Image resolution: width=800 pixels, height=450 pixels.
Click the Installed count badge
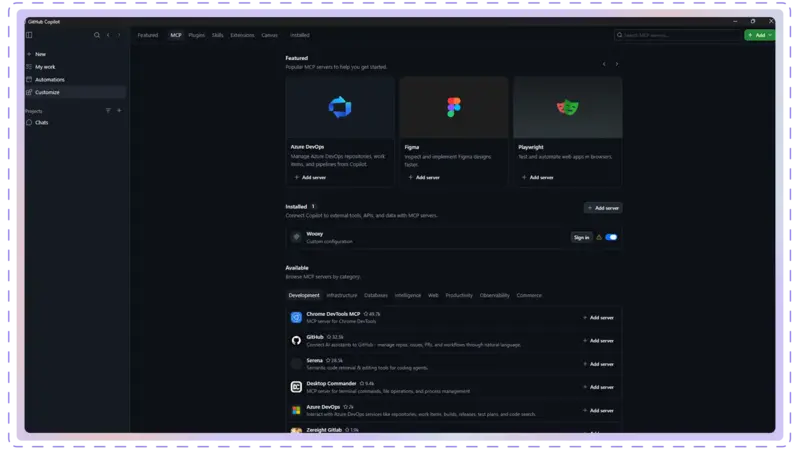(313, 207)
